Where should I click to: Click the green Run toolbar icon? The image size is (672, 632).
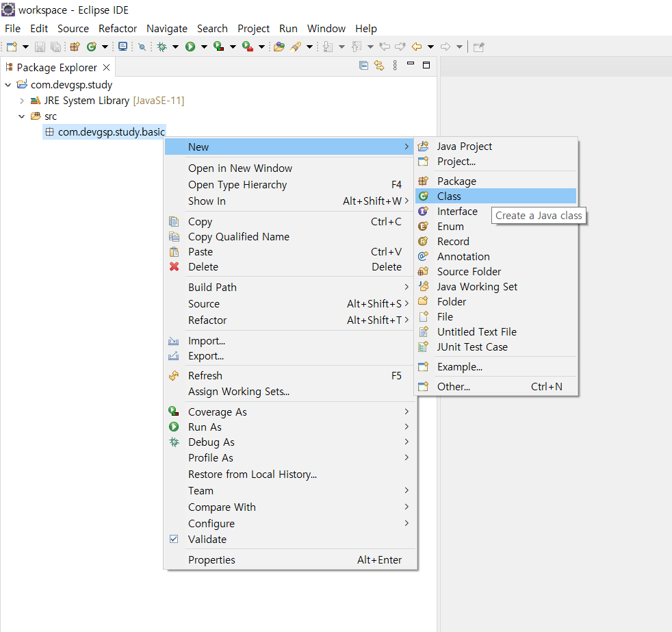click(190, 47)
